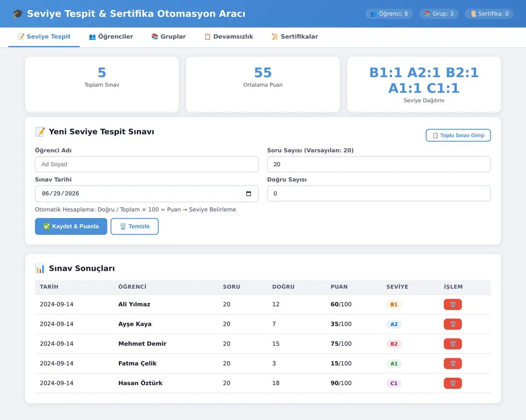This screenshot has height=420, width=526.
Task: Delete Ayşe Kaya exam result row
Action: coord(452,324)
